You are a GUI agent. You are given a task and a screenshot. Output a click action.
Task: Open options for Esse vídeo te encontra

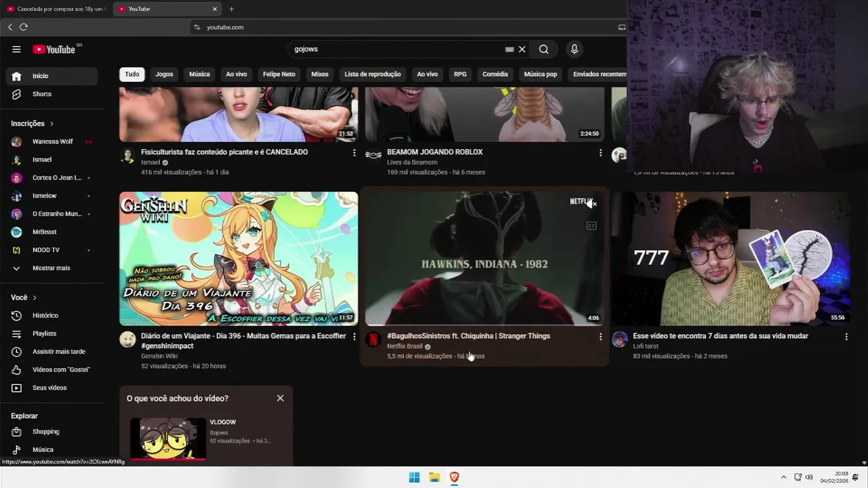click(x=846, y=337)
